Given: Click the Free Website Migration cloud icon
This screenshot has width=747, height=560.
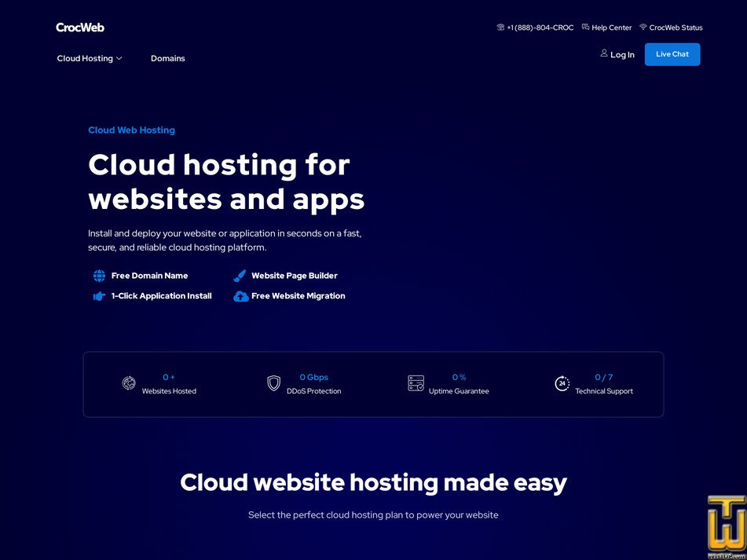Looking at the screenshot, I should point(240,296).
